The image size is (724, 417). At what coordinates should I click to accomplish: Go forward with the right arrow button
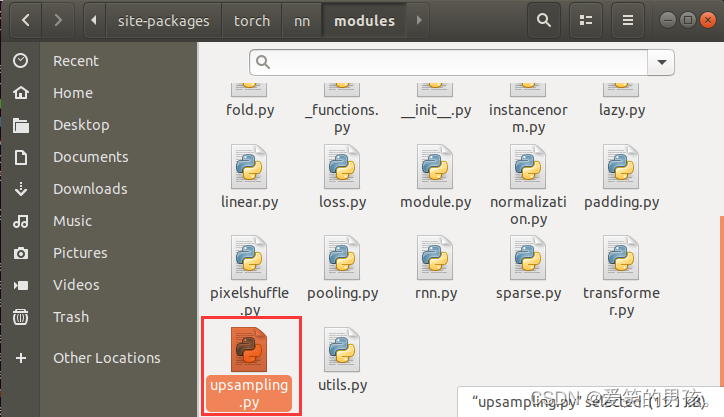pyautogui.click(x=58, y=20)
